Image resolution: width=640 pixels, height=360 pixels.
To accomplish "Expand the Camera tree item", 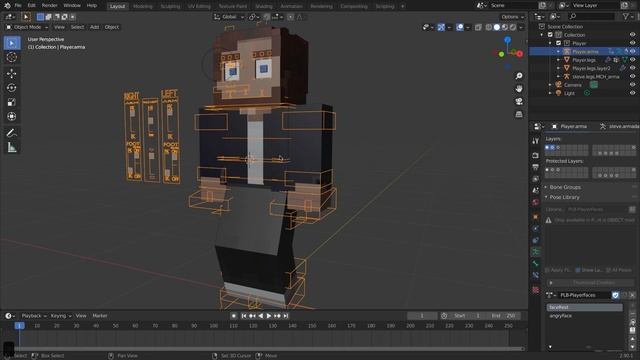I will tap(550, 85).
